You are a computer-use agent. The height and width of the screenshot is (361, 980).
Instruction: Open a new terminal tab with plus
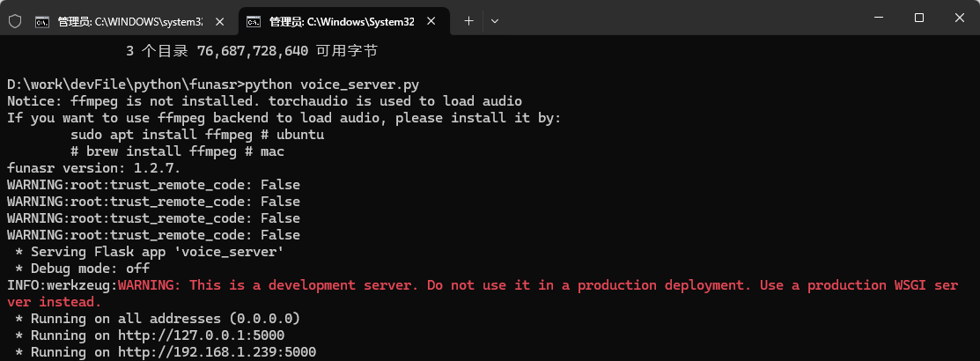point(468,19)
